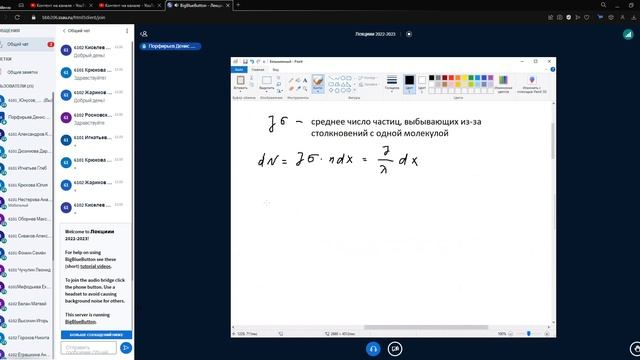Open chat options three-dot menu
The height and width of the screenshot is (360, 640).
[127, 31]
